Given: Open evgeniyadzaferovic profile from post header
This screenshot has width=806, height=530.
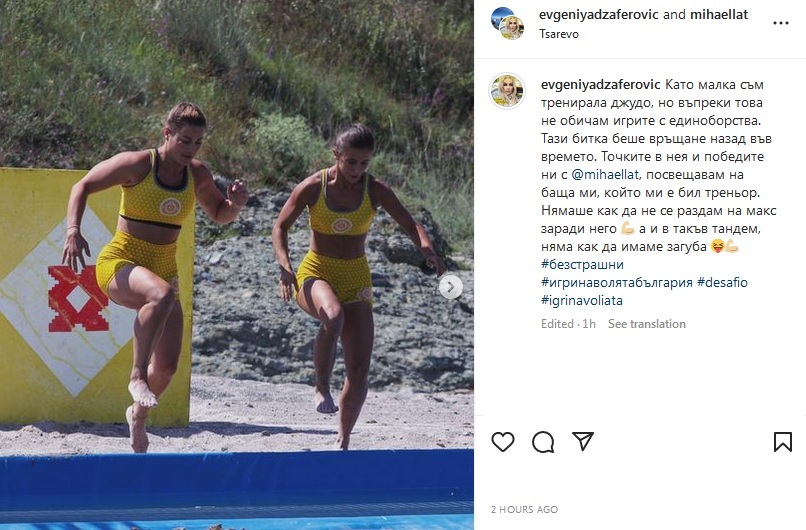Looking at the screenshot, I should pos(598,15).
